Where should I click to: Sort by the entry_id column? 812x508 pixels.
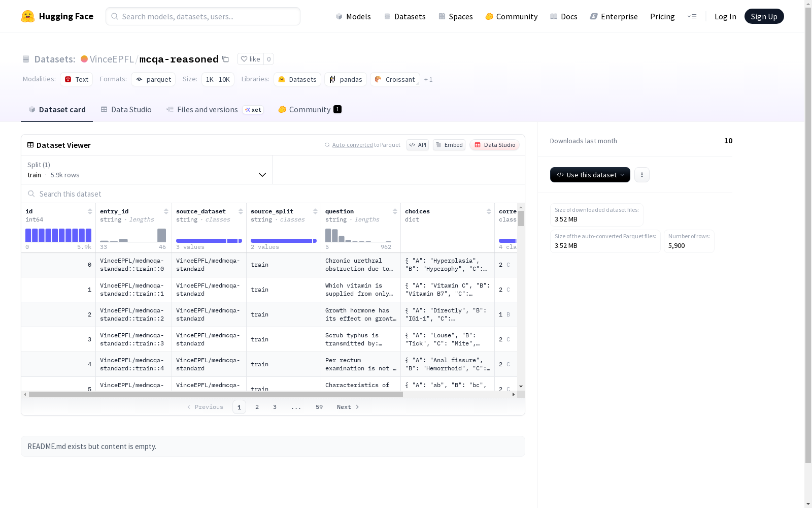point(166,211)
